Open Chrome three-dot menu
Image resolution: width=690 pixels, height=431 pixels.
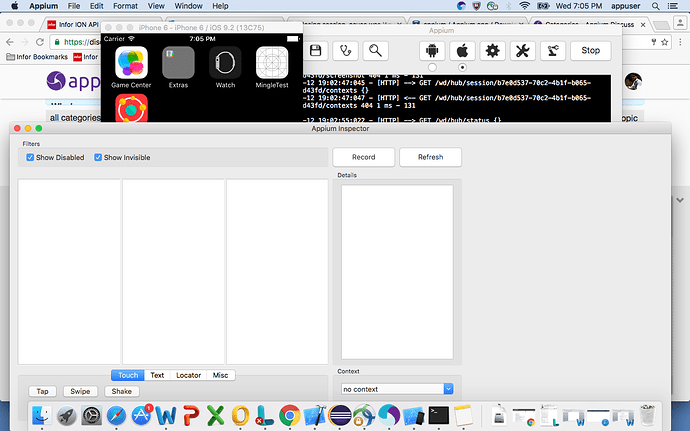tap(680, 42)
